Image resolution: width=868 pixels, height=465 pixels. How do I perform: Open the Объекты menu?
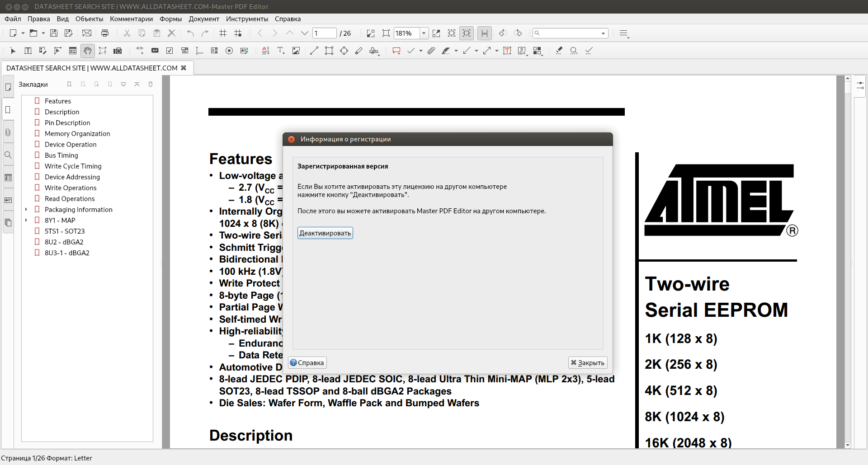89,19
